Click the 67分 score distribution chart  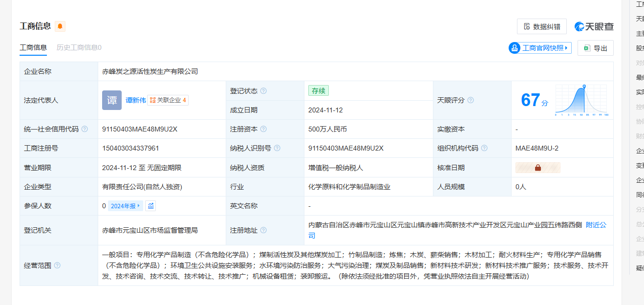click(581, 100)
